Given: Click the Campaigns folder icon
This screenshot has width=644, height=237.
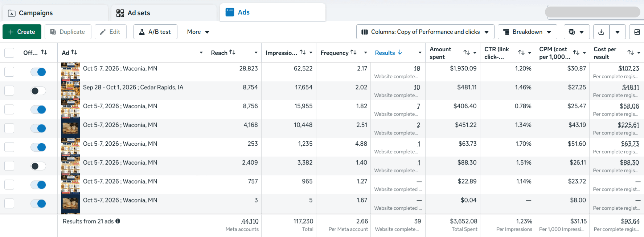Looking at the screenshot, I should pyautogui.click(x=12, y=13).
